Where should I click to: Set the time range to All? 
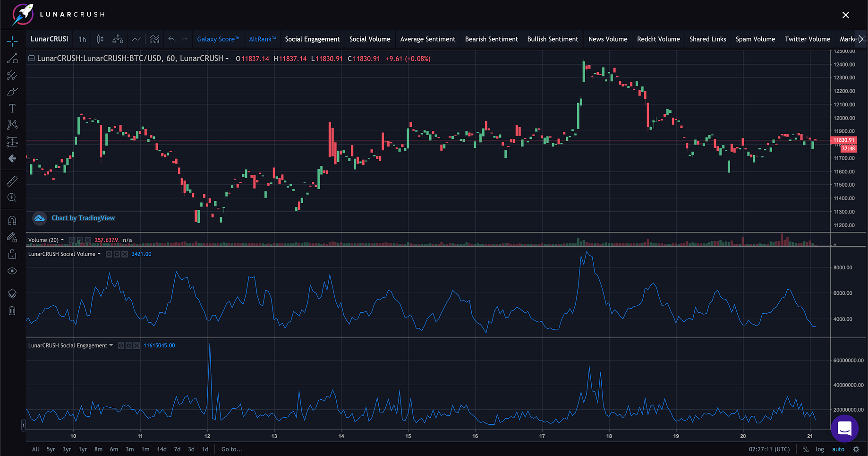[35, 449]
